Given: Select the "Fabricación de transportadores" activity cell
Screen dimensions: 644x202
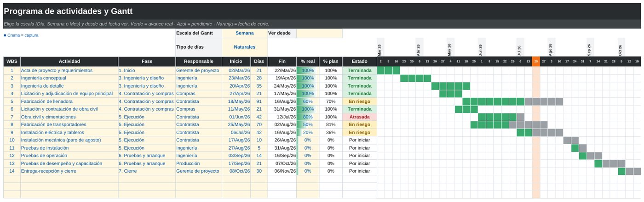Looking at the screenshot, I should coord(69,124).
